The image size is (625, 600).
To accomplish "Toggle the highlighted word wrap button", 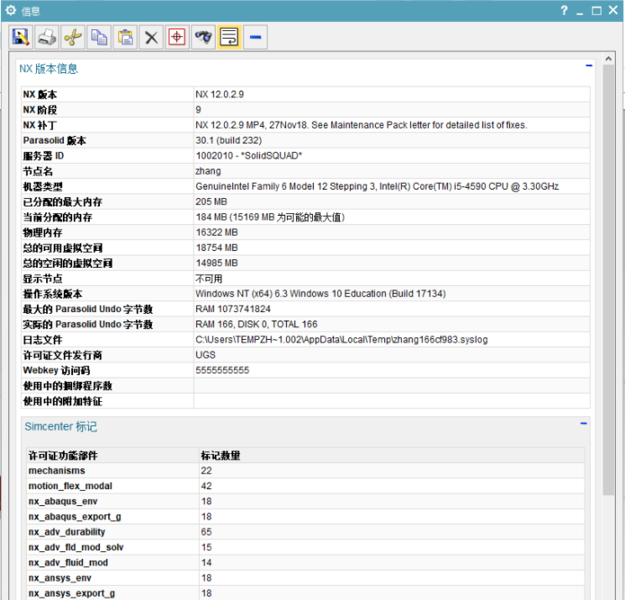I will 229,37.
